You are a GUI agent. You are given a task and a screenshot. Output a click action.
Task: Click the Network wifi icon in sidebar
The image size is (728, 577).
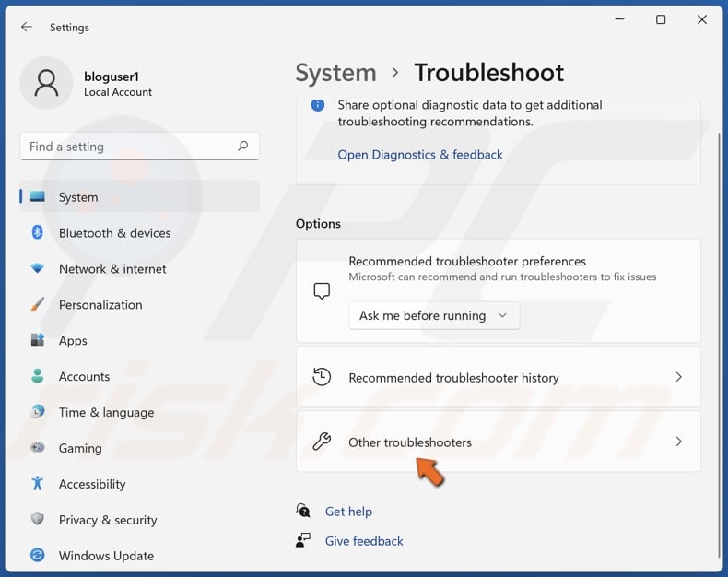tap(37, 268)
